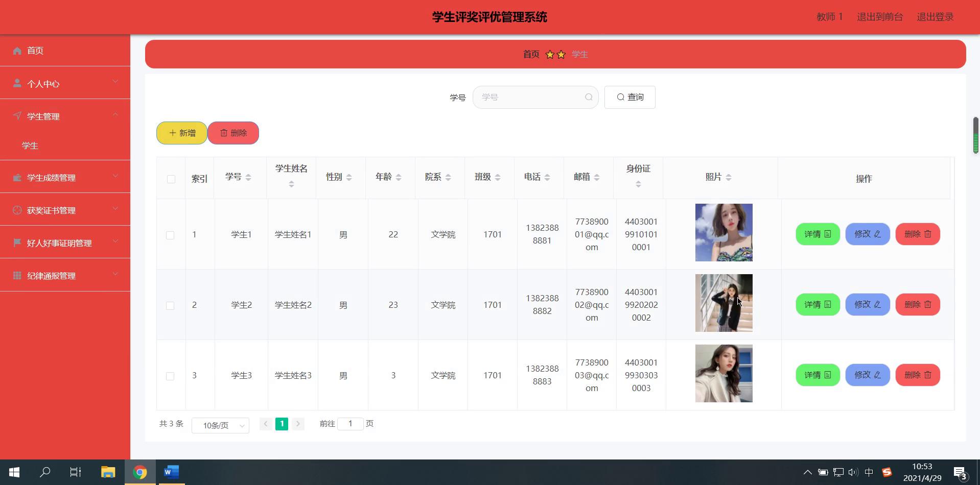Screen dimensions: 980x485
Task: Click the sort arrows next to 电话 column
Action: click(547, 177)
